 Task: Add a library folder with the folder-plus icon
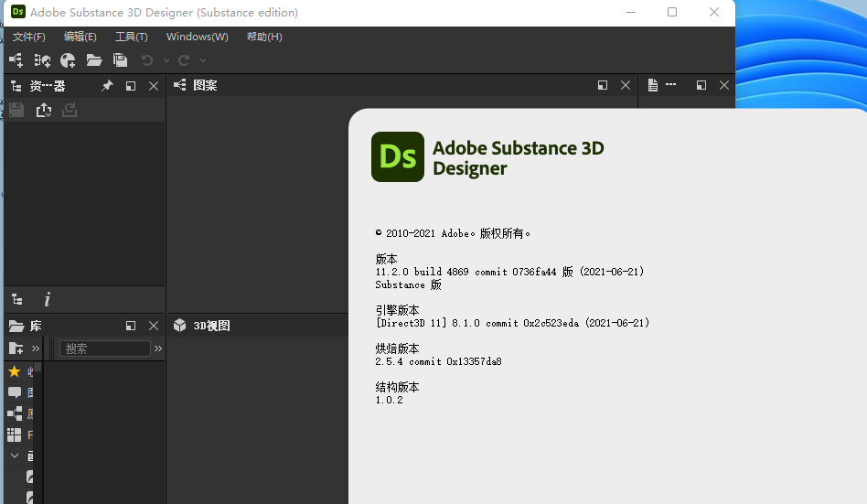[16, 348]
